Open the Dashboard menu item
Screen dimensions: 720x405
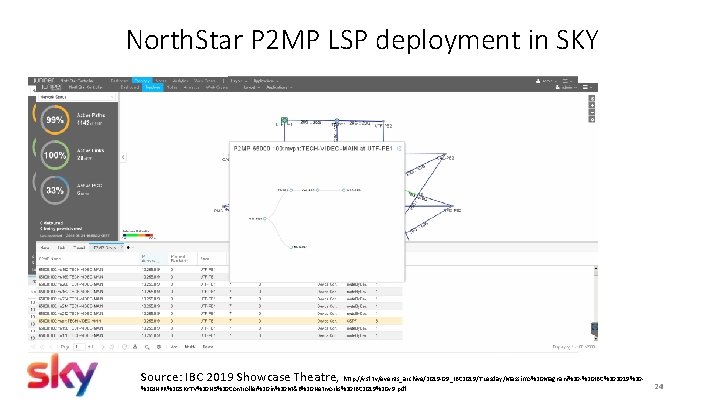click(129, 87)
